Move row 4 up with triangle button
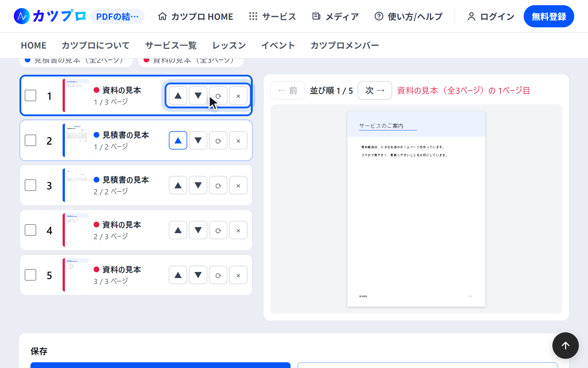Image resolution: width=588 pixels, height=368 pixels. point(178,230)
